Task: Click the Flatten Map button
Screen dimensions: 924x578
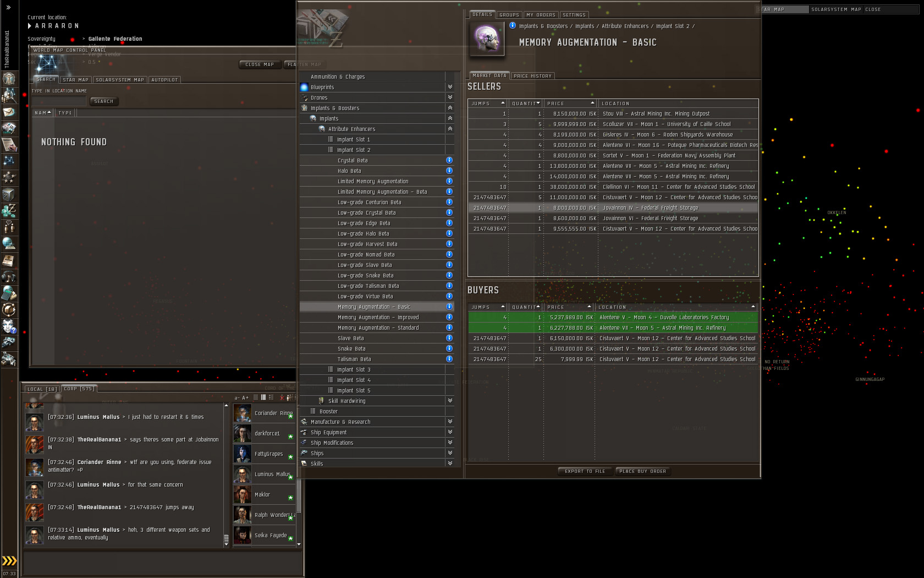Action: tap(304, 64)
